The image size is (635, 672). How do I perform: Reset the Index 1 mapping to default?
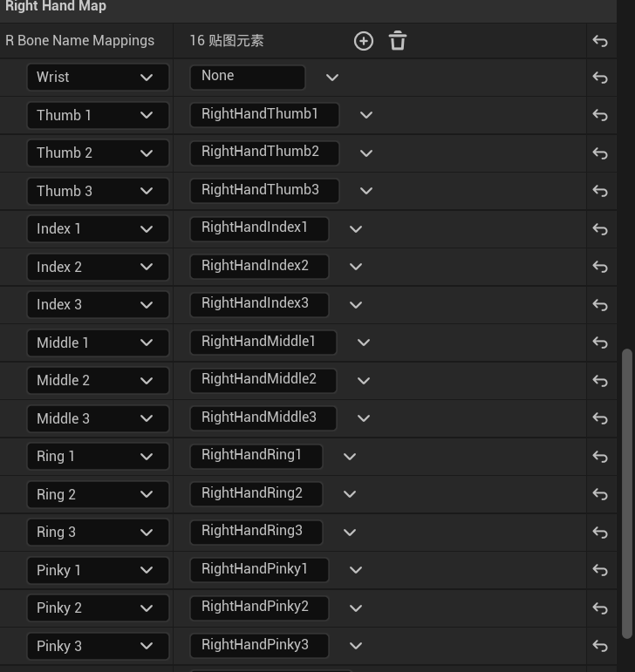(600, 229)
